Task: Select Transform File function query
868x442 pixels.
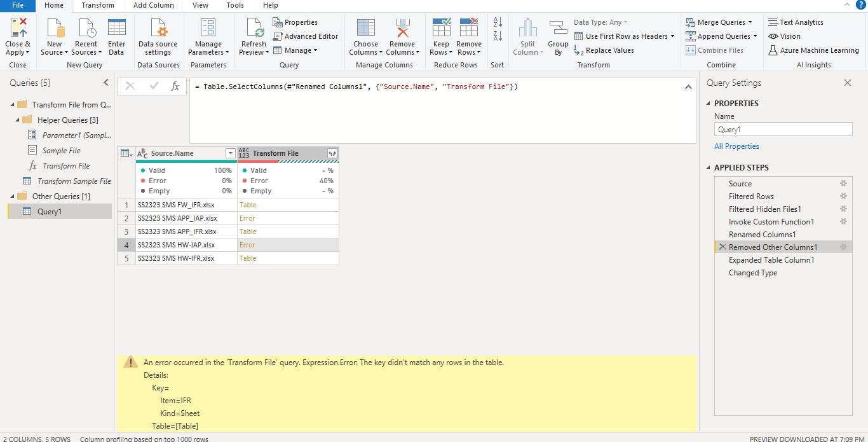Action: point(60,165)
